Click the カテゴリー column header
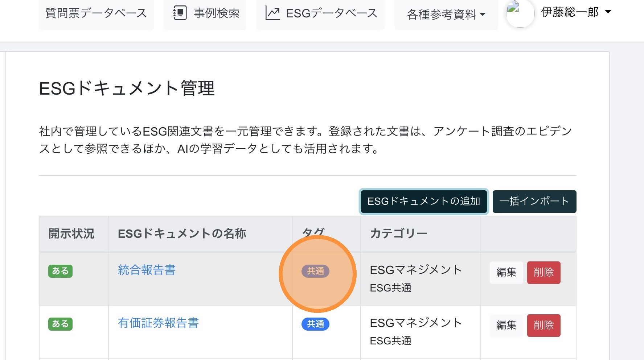 tap(399, 233)
